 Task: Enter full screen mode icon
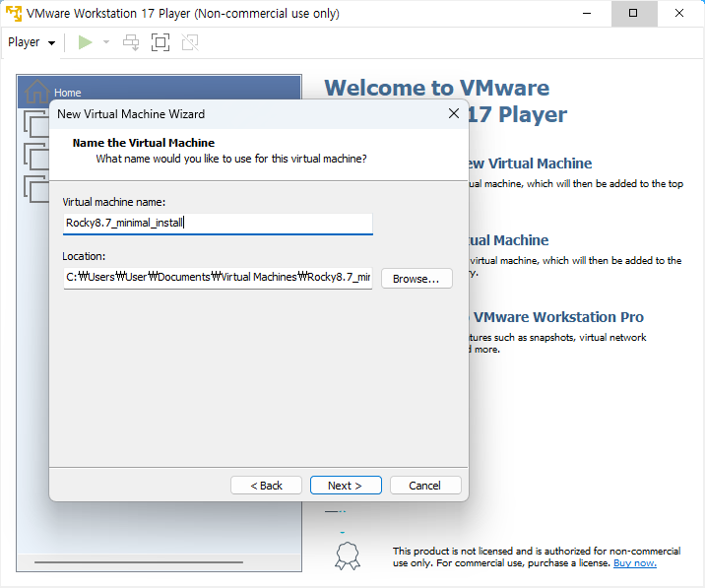(x=160, y=42)
